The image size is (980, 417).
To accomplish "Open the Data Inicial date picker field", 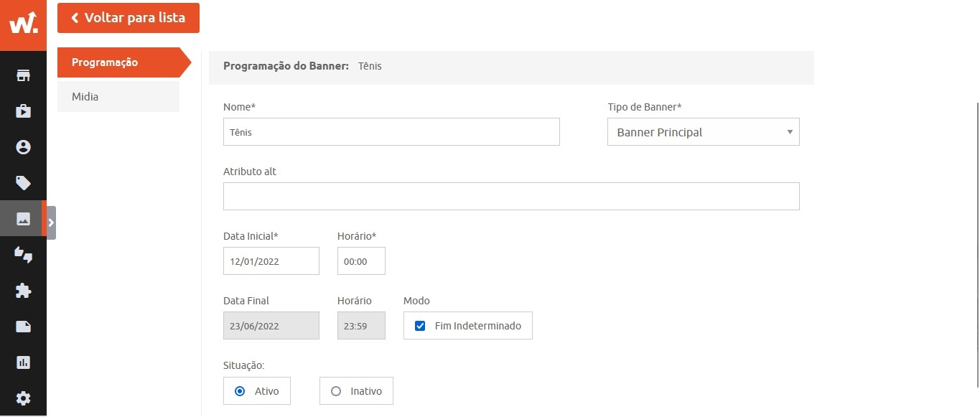I will tap(271, 261).
